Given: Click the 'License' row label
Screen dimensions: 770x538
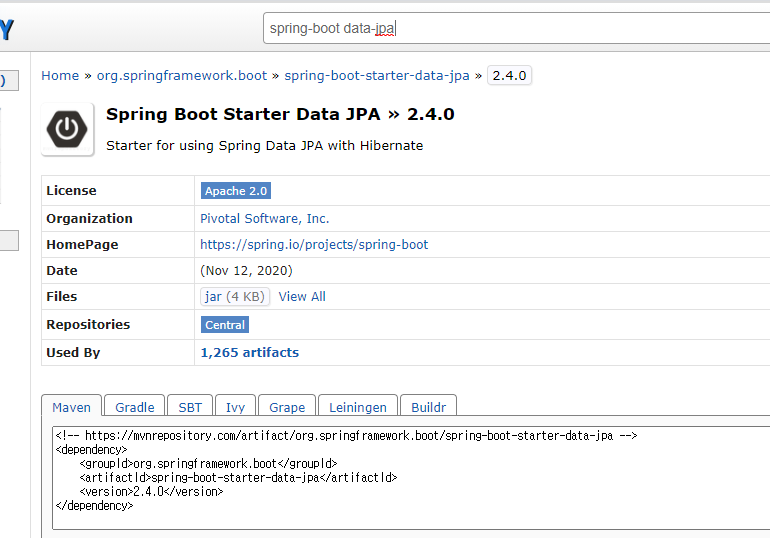Looking at the screenshot, I should pyautogui.click(x=71, y=190).
